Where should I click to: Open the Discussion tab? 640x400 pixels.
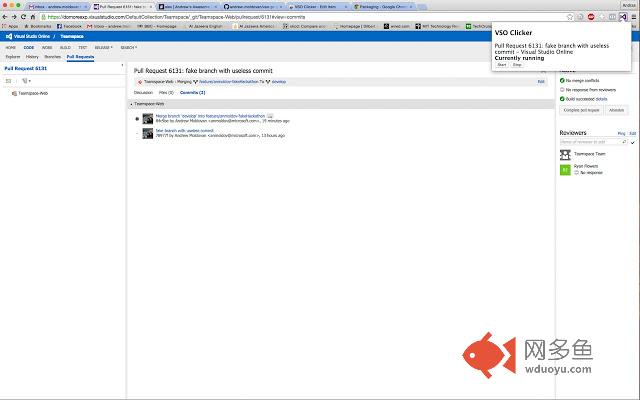pyautogui.click(x=143, y=93)
